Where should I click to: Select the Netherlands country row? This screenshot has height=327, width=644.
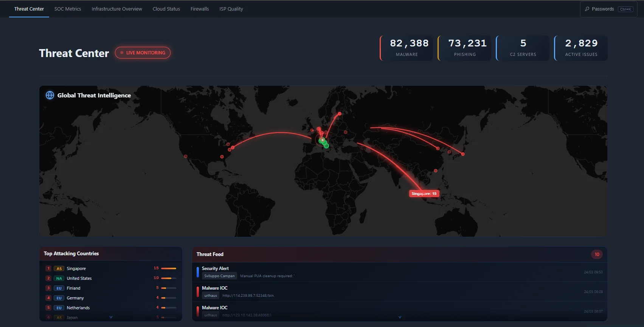tap(111, 308)
